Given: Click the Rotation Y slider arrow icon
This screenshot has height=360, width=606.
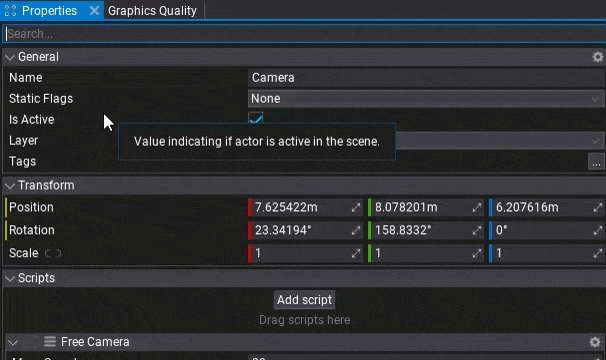Looking at the screenshot, I should click(x=477, y=230).
